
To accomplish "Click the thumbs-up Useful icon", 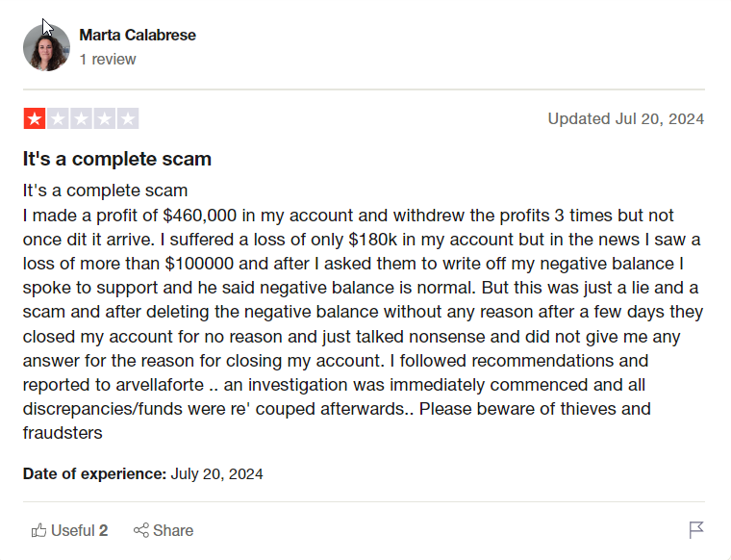I will point(38,530).
